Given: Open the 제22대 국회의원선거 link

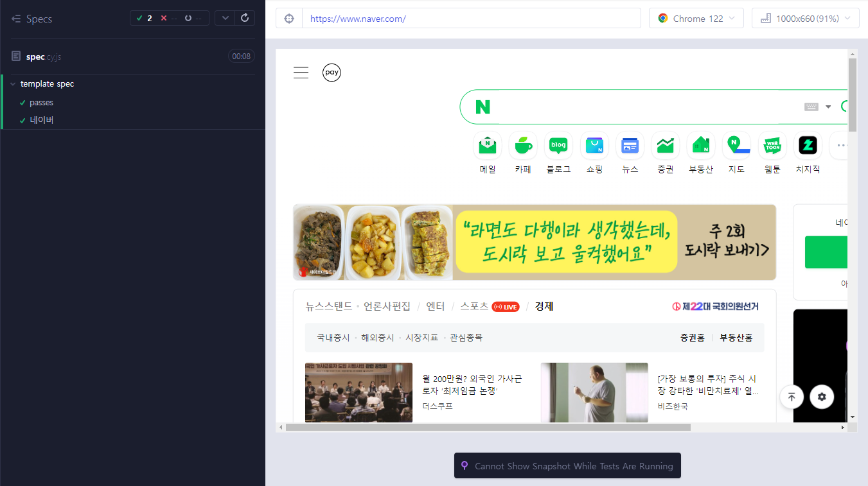Looking at the screenshot, I should [715, 306].
